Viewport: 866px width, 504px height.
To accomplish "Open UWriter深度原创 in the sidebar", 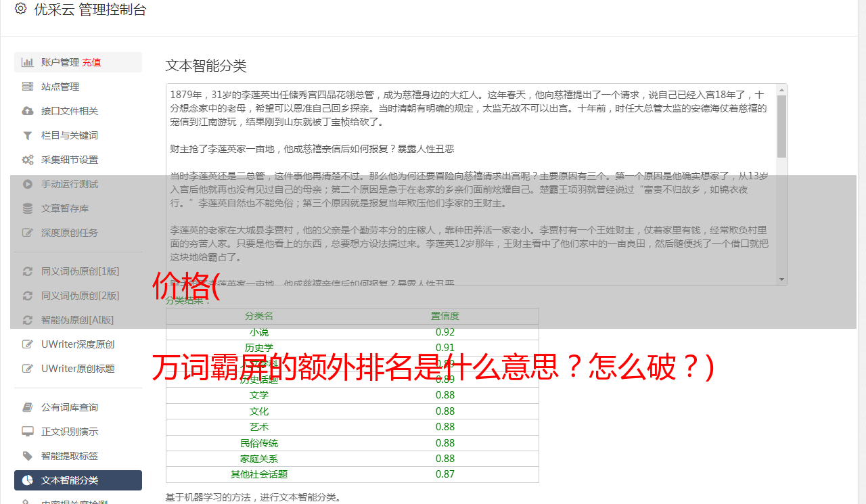I will point(77,344).
